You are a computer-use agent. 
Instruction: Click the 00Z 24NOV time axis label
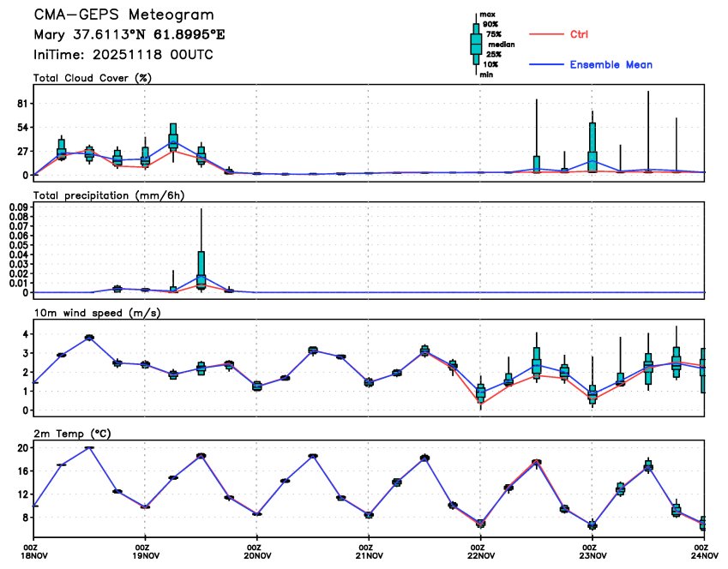(704, 552)
